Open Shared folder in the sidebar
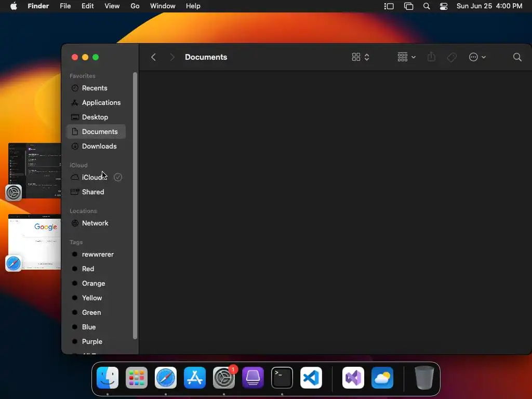This screenshot has height=399, width=532. [96, 192]
